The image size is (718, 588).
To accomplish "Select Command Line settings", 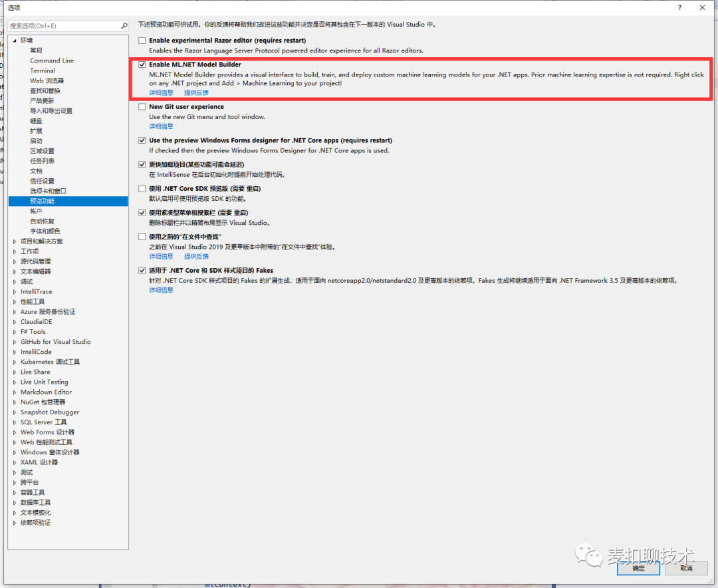I will click(52, 61).
